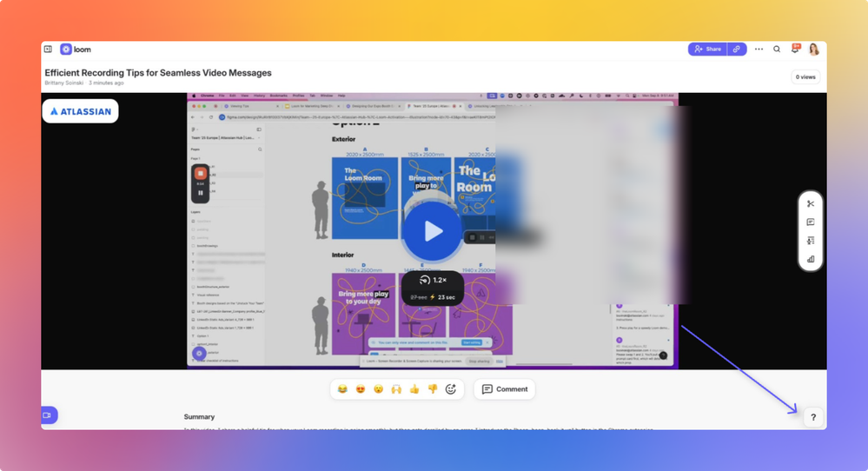Click the Atlassian logo badge
Screen dimensions: 868x471
pyautogui.click(x=80, y=111)
